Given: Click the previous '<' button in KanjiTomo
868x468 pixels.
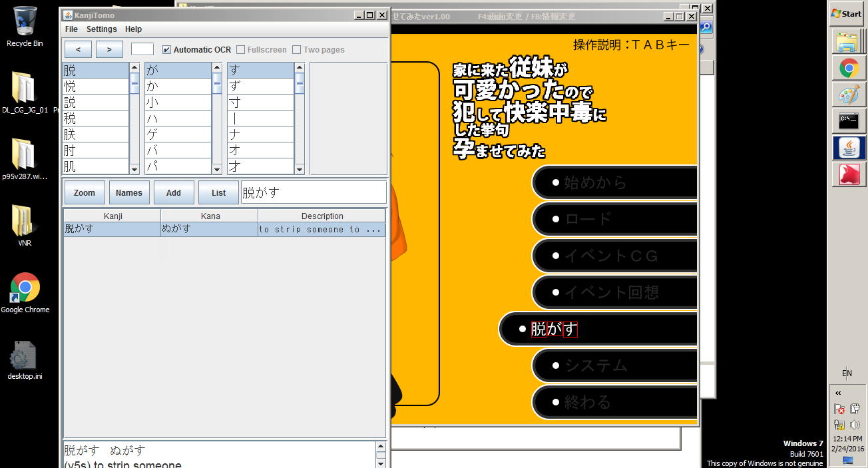Looking at the screenshot, I should [79, 49].
